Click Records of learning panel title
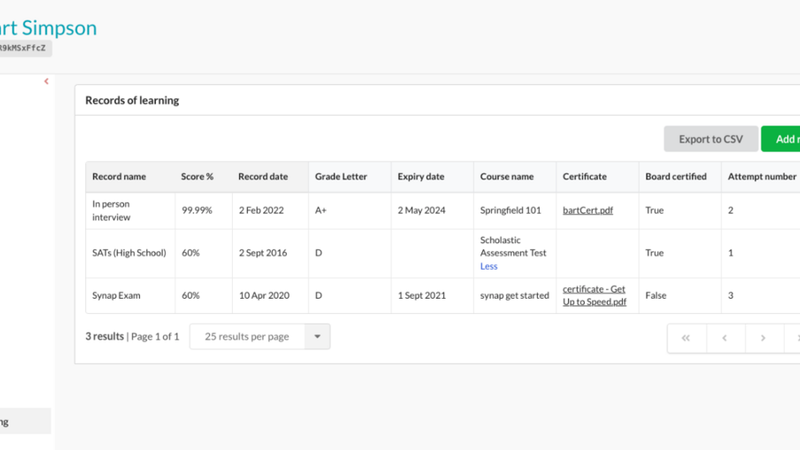 click(132, 101)
